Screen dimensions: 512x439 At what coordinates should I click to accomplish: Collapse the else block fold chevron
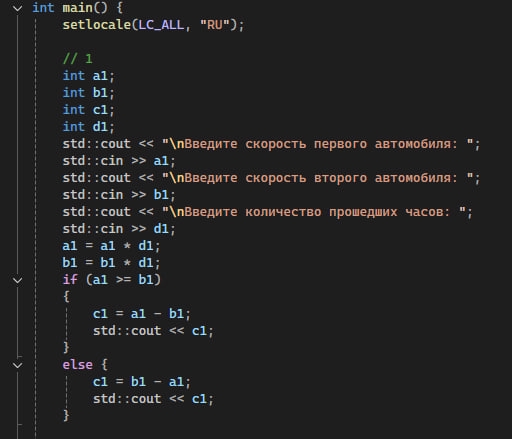[17, 365]
